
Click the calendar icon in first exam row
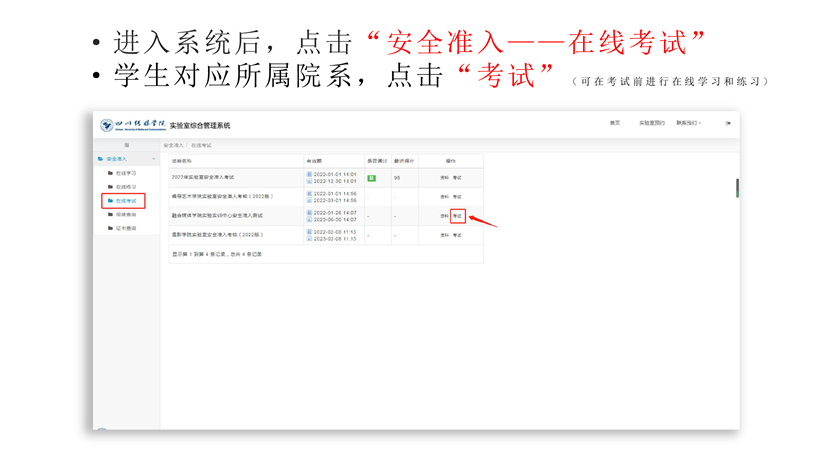pyautogui.click(x=309, y=175)
